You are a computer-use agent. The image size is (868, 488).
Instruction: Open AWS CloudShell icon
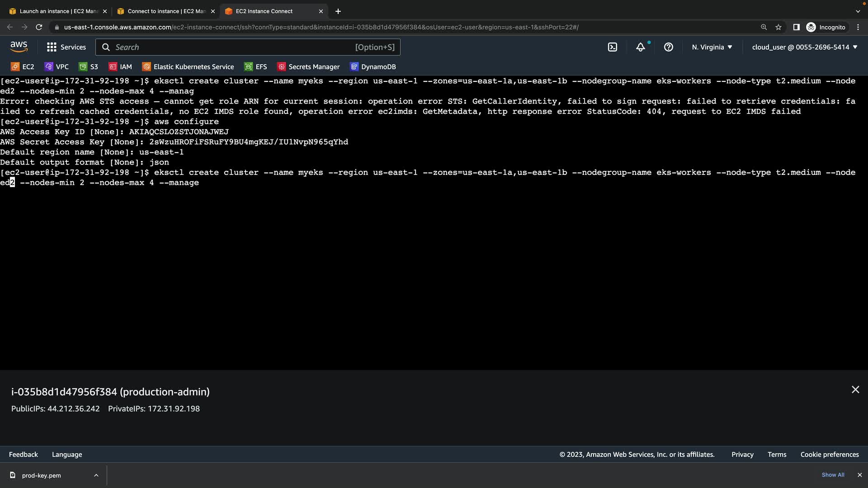tap(612, 47)
